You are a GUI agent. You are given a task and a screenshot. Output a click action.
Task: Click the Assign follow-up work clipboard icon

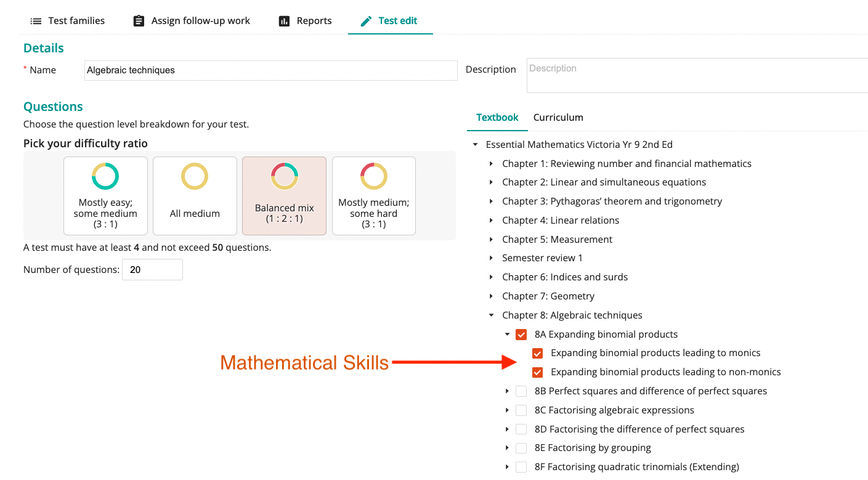click(x=139, y=21)
